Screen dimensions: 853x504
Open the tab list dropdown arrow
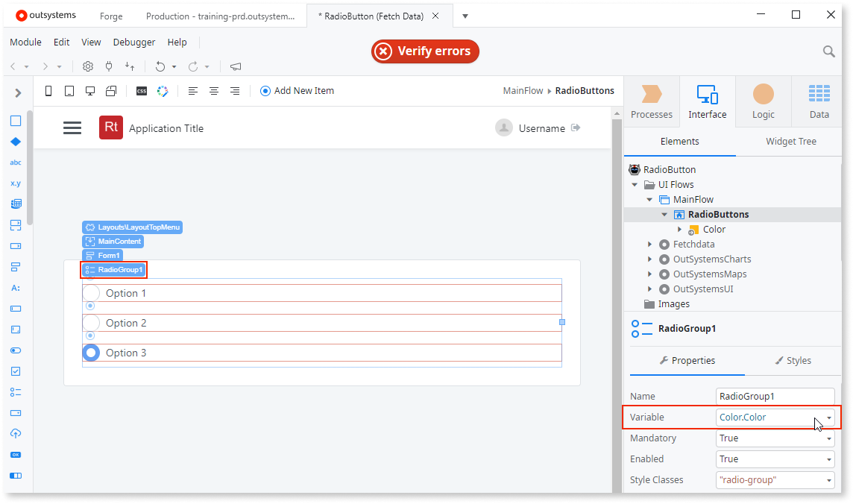coord(465,16)
